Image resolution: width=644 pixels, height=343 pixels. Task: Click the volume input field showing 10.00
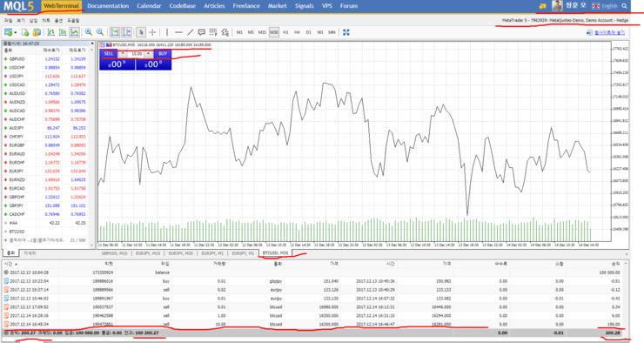[136, 54]
